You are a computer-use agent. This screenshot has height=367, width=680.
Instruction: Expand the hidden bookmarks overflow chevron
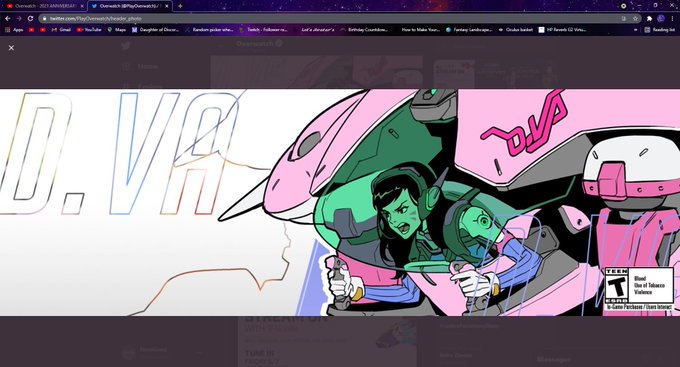coord(636,30)
